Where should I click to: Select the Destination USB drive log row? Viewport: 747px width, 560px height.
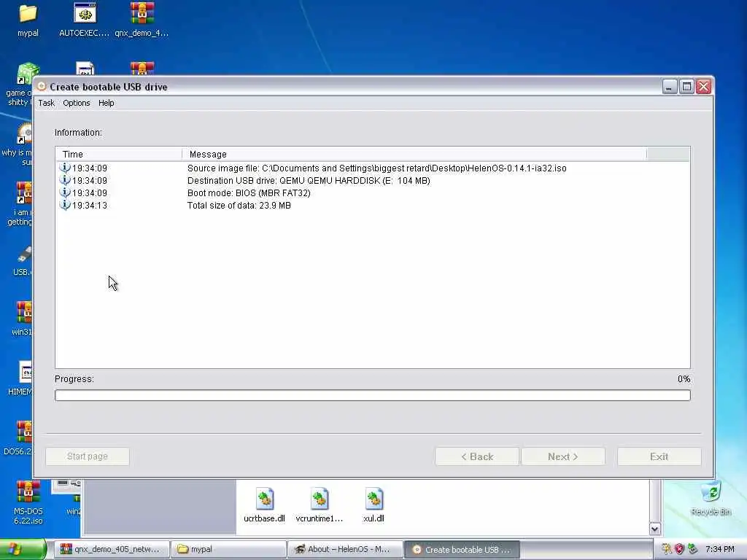[x=373, y=181]
